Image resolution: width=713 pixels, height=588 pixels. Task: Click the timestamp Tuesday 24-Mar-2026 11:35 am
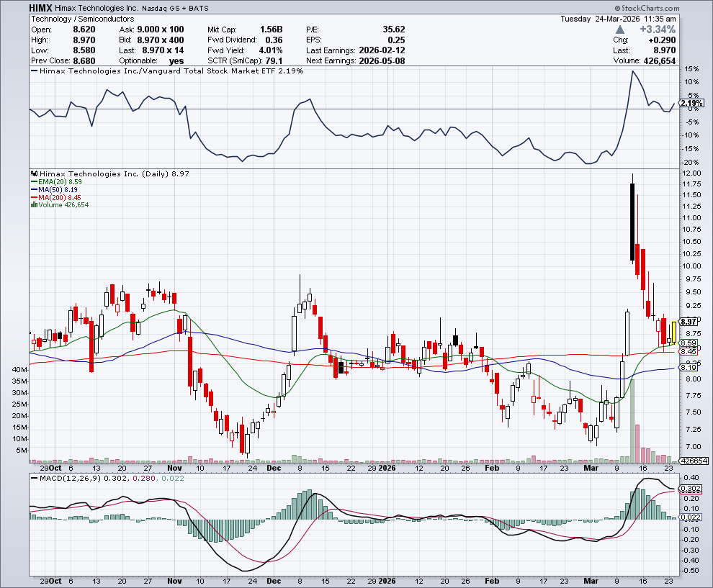[x=619, y=19]
